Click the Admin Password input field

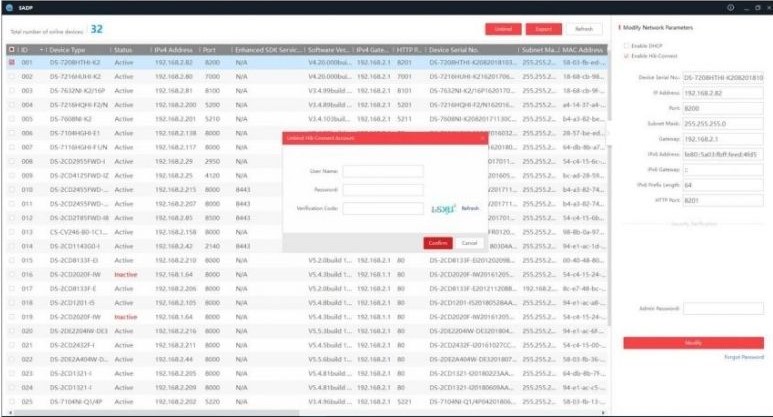[723, 309]
